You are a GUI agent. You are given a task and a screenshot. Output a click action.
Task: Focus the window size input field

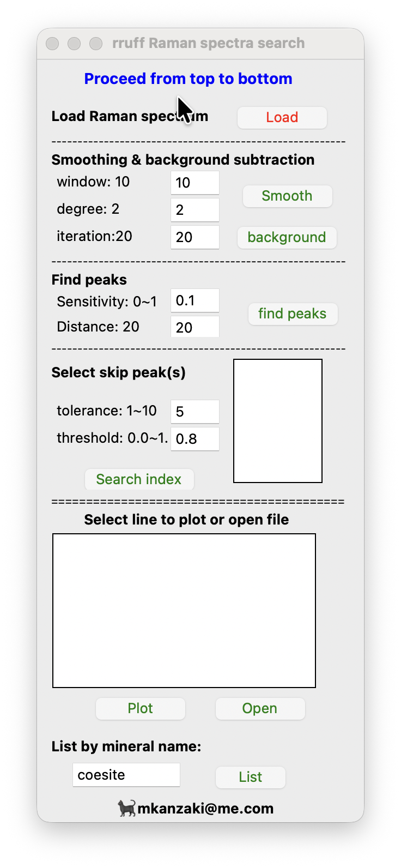click(195, 183)
